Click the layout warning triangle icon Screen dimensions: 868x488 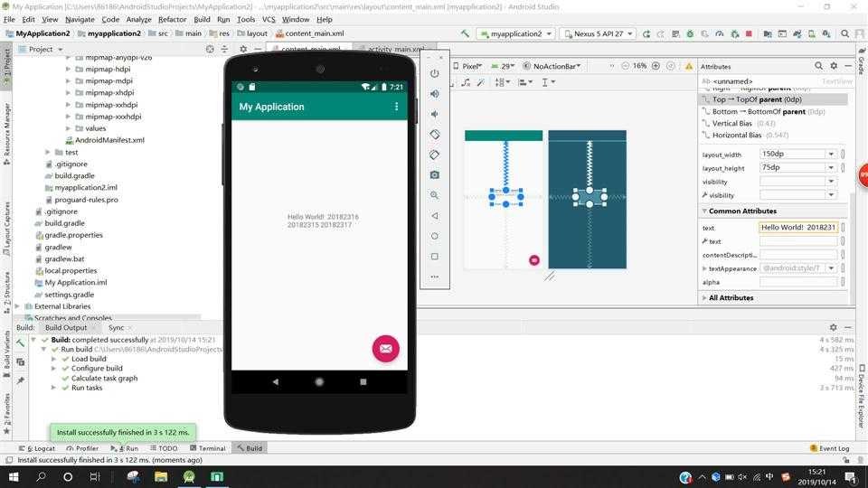(x=689, y=66)
